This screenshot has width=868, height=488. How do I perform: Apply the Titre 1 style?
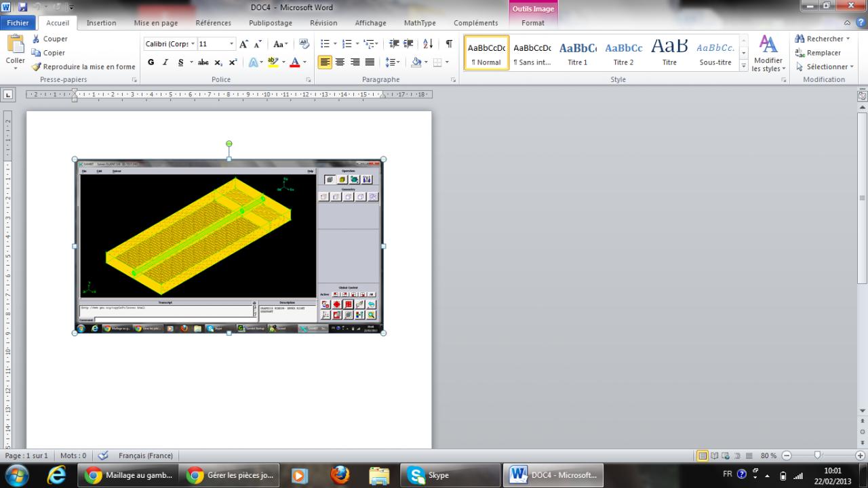577,54
